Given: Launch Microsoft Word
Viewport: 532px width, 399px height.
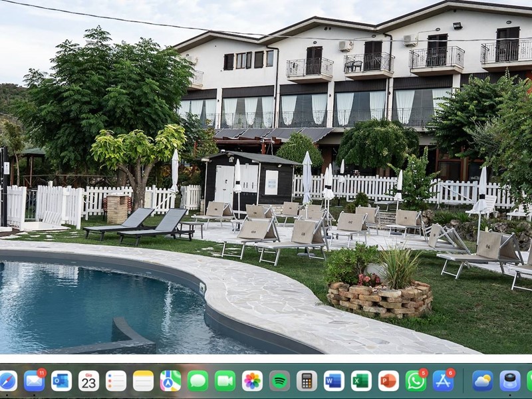Looking at the screenshot, I should pos(334,381).
